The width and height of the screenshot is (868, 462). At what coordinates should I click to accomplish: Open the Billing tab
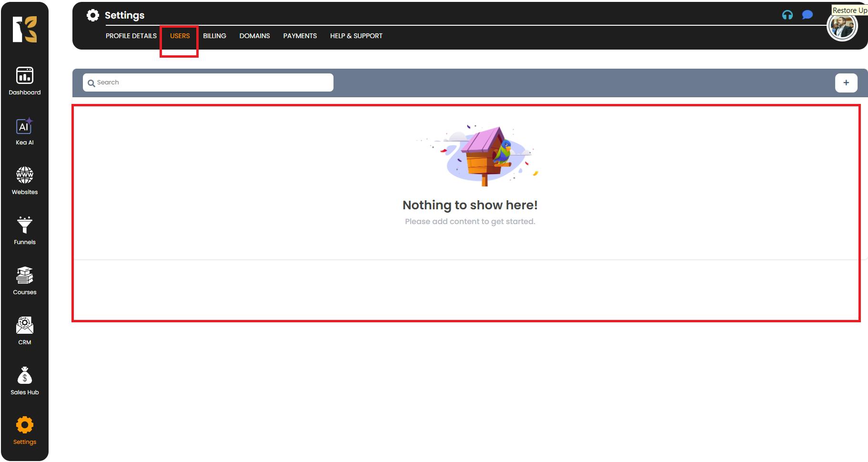point(214,36)
